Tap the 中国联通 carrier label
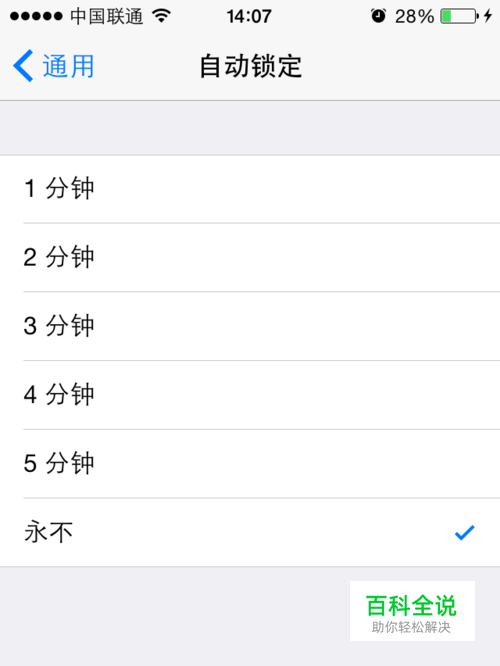The image size is (500, 666). click(107, 17)
